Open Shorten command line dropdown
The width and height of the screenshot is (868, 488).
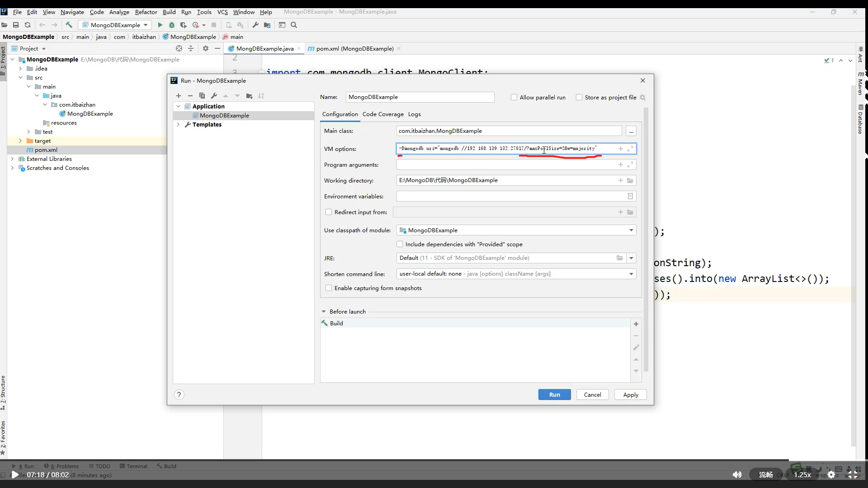tap(516, 274)
